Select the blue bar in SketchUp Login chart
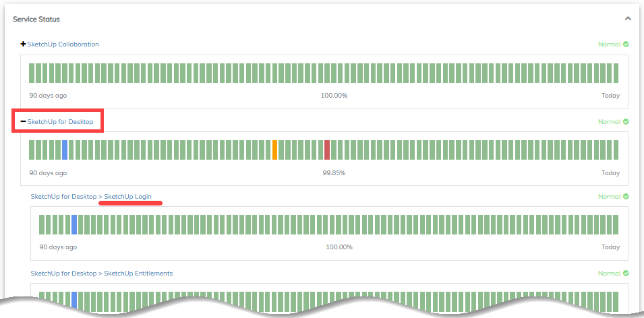Image resolution: width=644 pixels, height=318 pixels. coord(74,224)
